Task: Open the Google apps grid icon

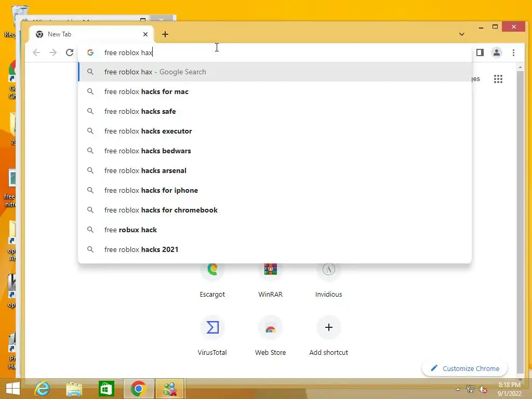Action: pyautogui.click(x=498, y=79)
